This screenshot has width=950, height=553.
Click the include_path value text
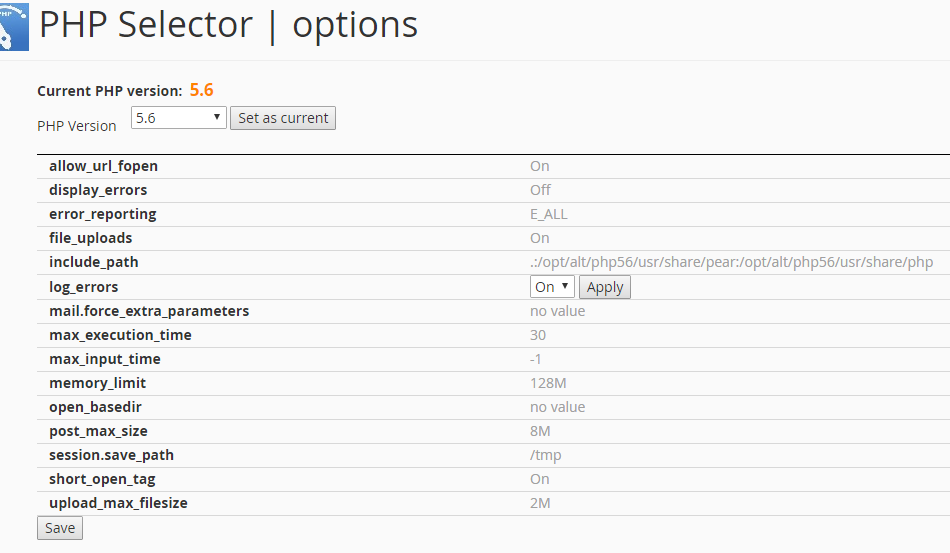[x=731, y=262]
